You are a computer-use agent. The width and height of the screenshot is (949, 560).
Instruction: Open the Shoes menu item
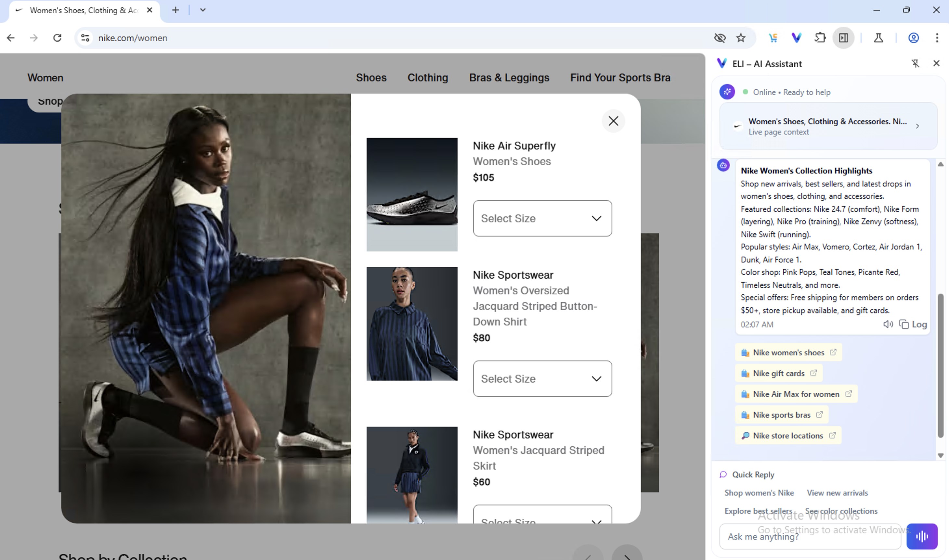point(371,77)
